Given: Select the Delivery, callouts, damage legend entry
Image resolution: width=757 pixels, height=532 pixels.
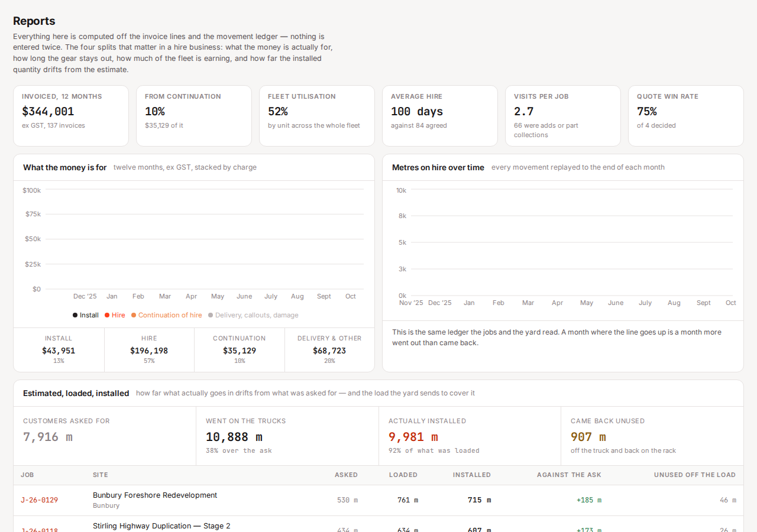Looking at the screenshot, I should point(253,315).
